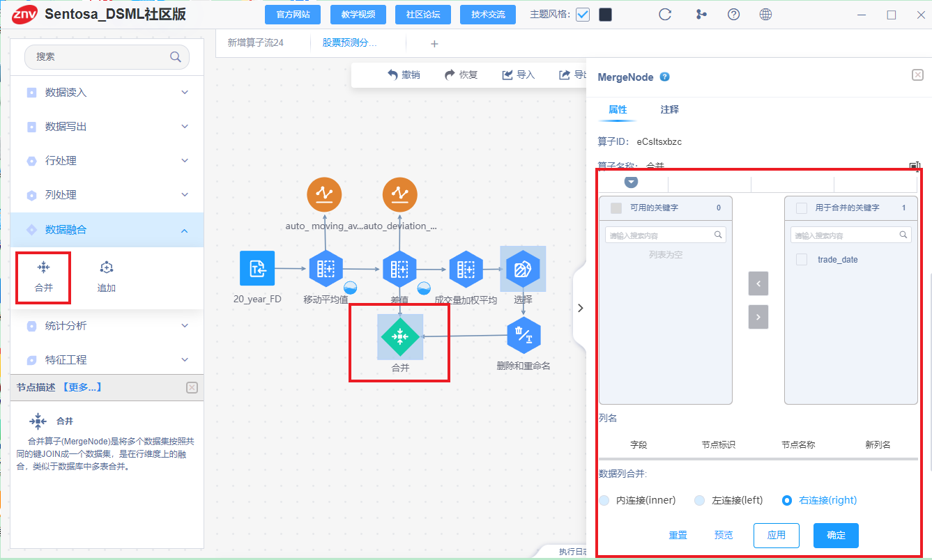Toggle the light theme checkbox after 主题风格
The height and width of the screenshot is (560, 932).
coord(583,15)
